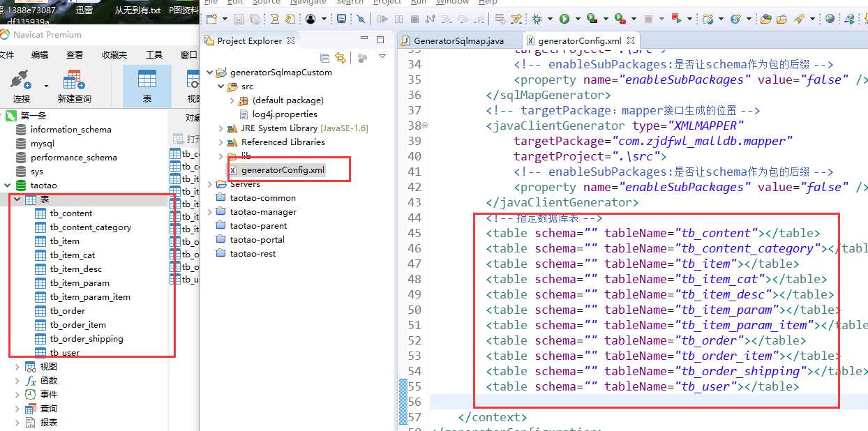Click the Save icon in Eclipse toolbar
Image resolution: width=868 pixels, height=431 pixels.
(x=239, y=19)
